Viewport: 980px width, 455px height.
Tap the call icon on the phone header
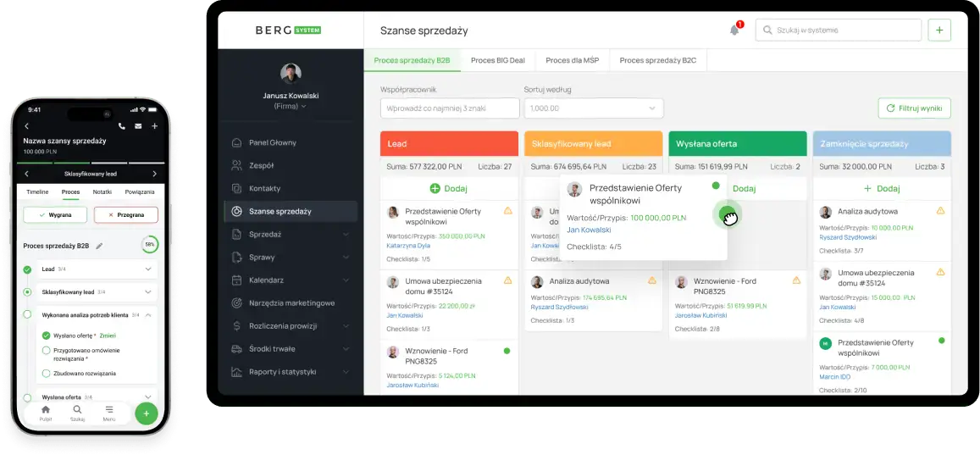[122, 126]
